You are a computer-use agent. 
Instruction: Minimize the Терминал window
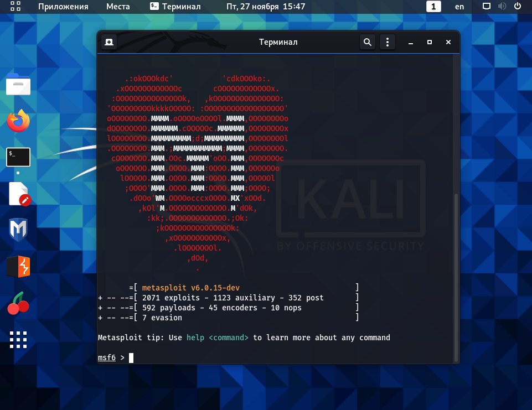pyautogui.click(x=411, y=43)
